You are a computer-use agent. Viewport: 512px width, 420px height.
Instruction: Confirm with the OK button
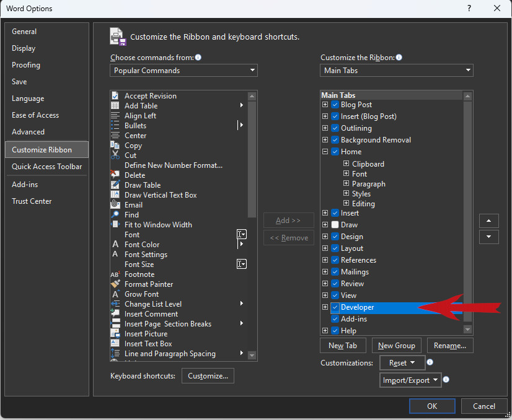click(x=432, y=406)
